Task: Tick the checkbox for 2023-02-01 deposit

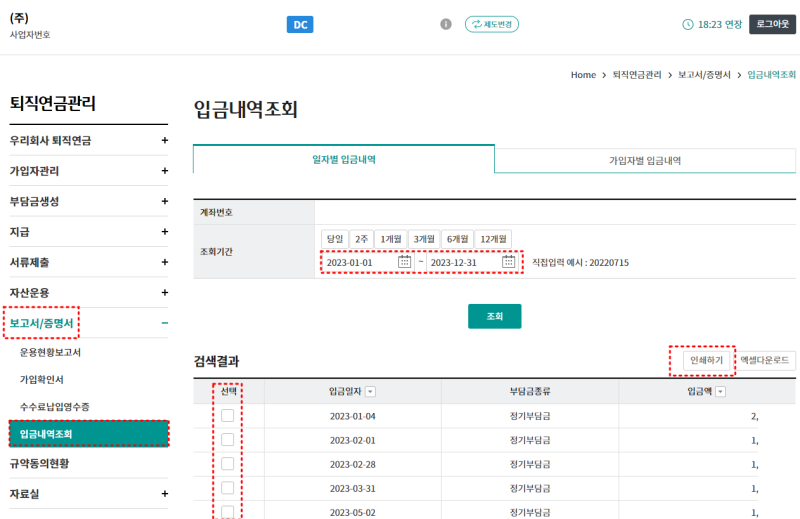Action: coord(228,439)
